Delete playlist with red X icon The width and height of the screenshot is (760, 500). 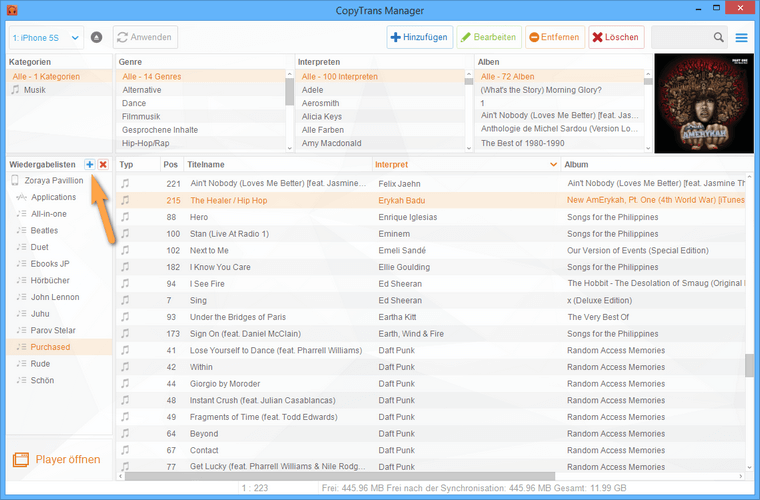pyautogui.click(x=103, y=165)
